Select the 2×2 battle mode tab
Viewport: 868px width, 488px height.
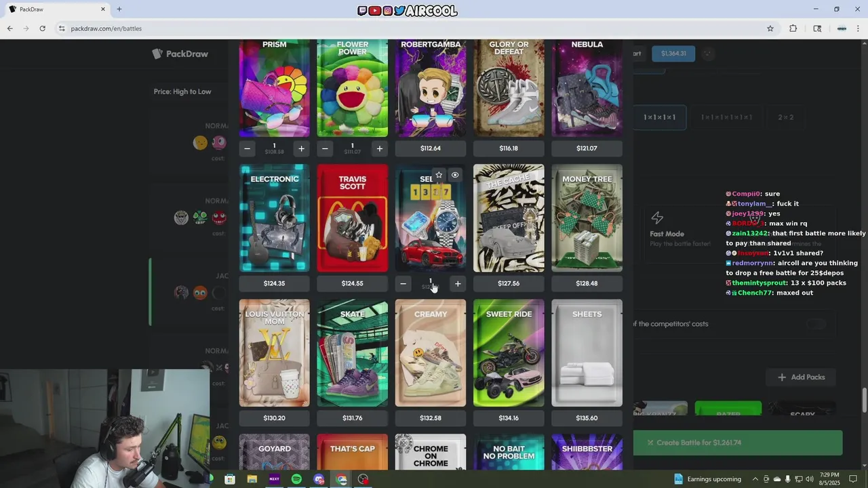pos(786,117)
